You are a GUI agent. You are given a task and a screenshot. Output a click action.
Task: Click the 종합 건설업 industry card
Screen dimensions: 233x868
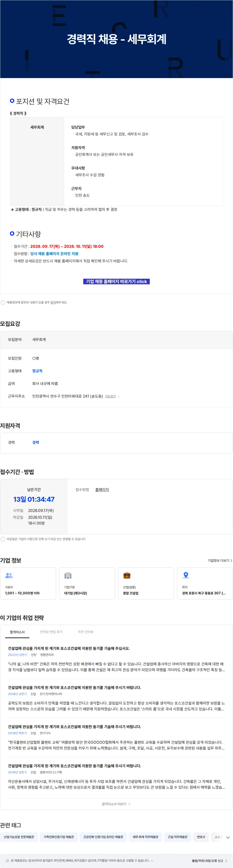point(146,584)
